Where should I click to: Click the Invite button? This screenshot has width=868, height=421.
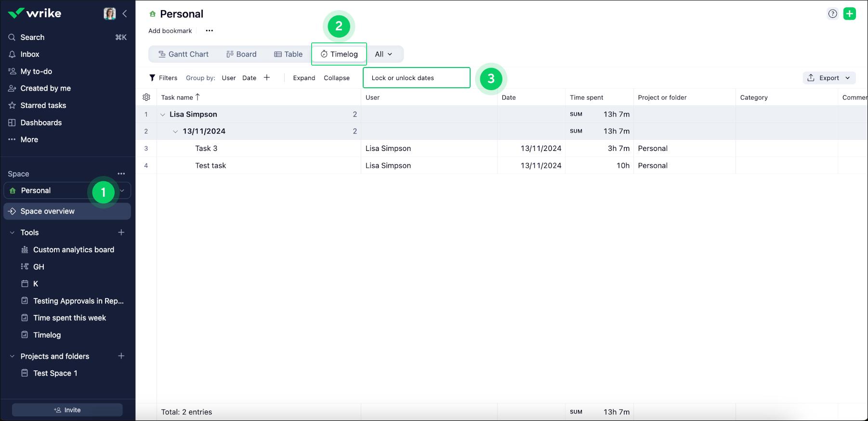pos(67,410)
